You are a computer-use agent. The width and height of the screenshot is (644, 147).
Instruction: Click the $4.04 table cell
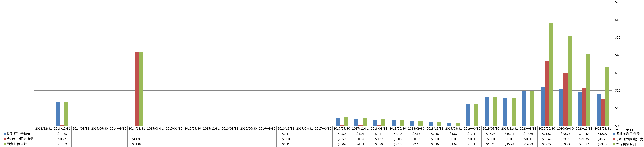360,134
